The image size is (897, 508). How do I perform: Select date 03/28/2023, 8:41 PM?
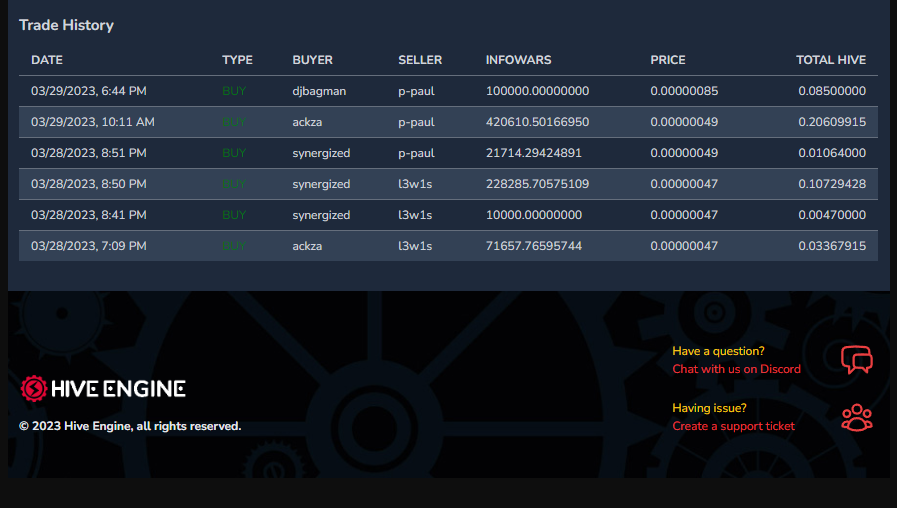click(89, 215)
